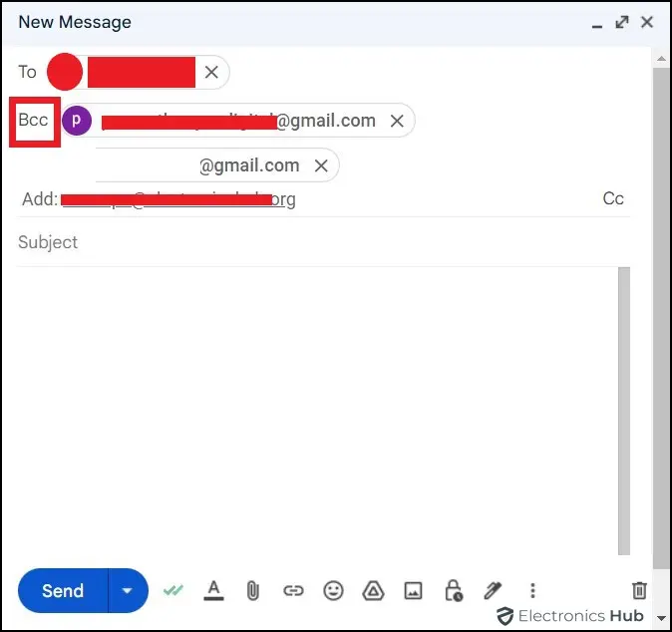Send the message
The image size is (672, 632).
click(x=63, y=591)
